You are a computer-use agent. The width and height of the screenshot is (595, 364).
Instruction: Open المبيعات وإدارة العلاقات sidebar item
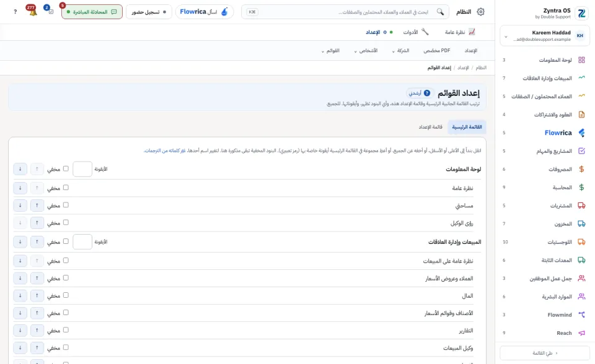[545, 78]
